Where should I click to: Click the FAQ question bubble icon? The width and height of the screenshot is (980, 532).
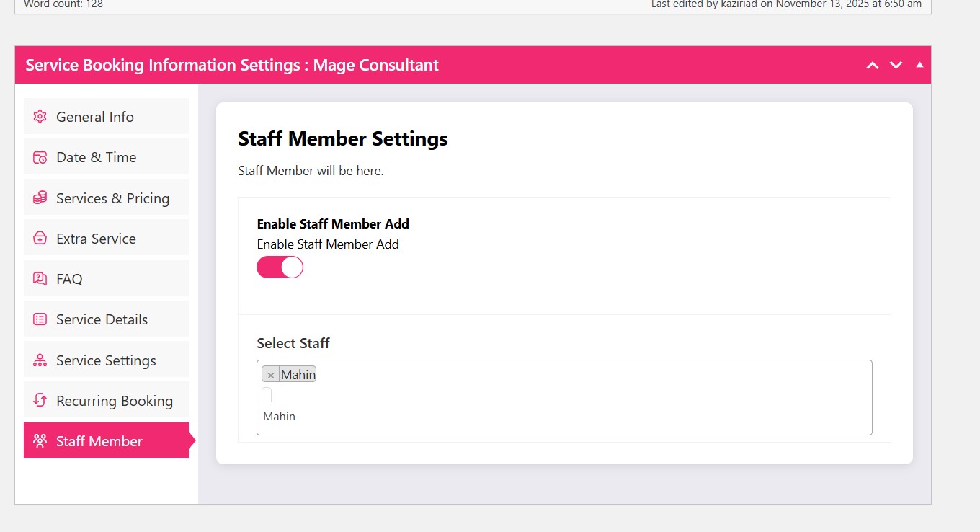(40, 279)
